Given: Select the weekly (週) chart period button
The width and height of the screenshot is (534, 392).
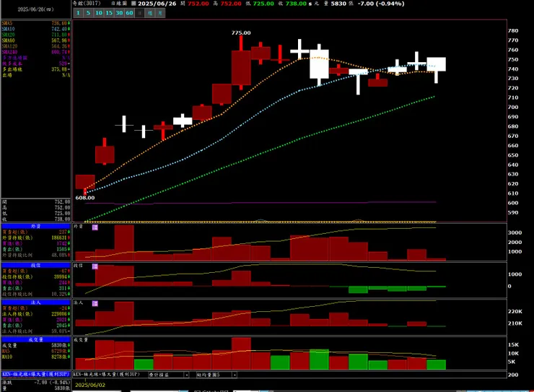Looking at the screenshot, I should pos(150,13).
